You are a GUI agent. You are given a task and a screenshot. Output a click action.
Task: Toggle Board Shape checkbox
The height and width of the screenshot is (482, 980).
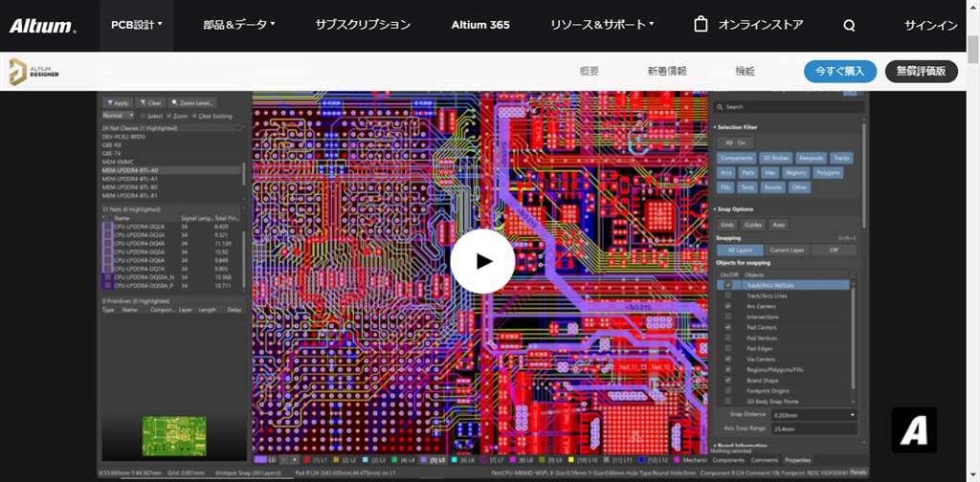point(728,381)
